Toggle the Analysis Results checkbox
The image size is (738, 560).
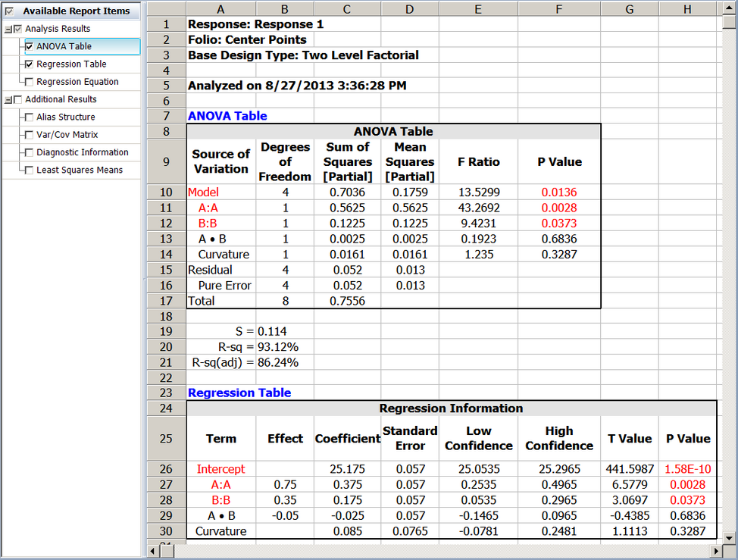click(18, 29)
